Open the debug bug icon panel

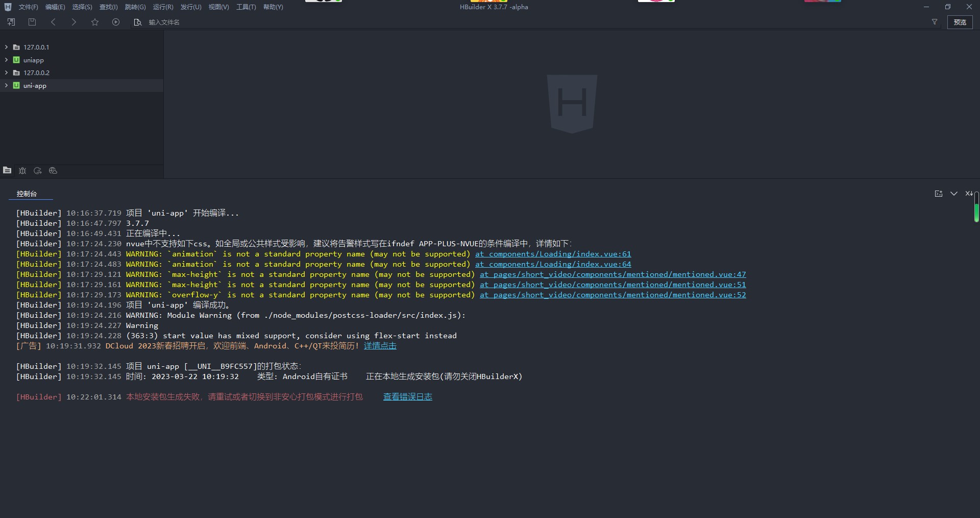coord(22,170)
